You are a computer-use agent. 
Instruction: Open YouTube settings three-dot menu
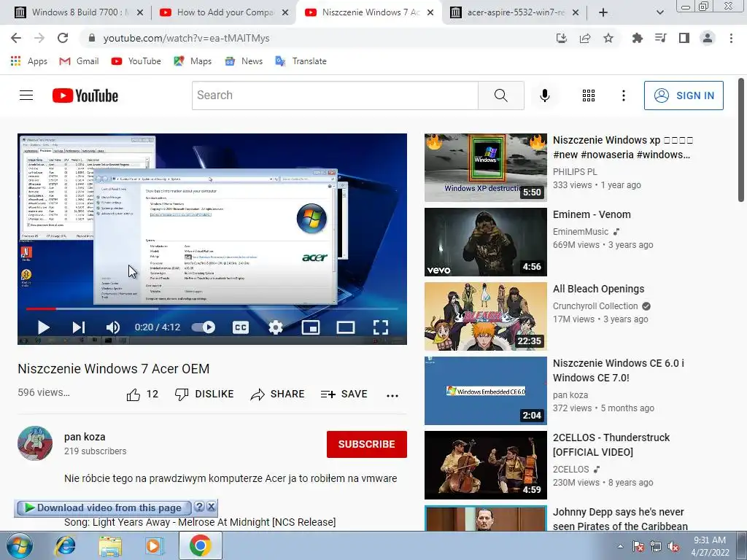623,96
